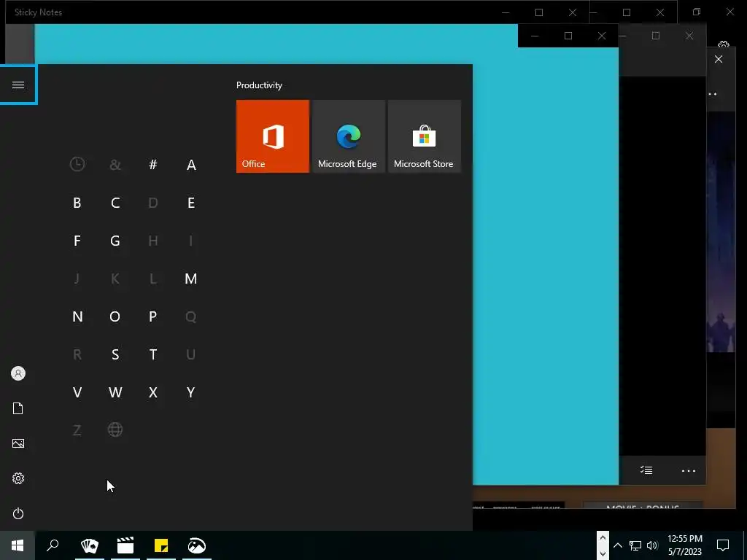Open Movies & TV clapperboard taskbar icon
This screenshot has height=560, width=747.
click(125, 545)
